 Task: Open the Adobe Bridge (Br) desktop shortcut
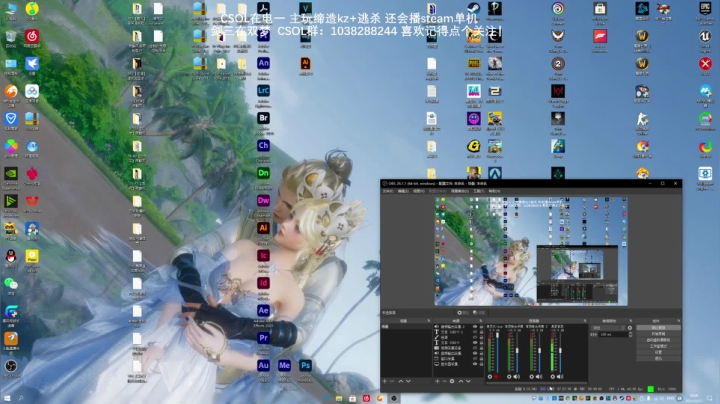click(263, 118)
